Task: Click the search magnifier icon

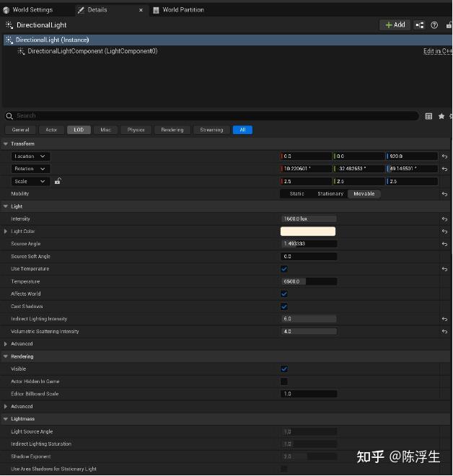Action: click(9, 116)
